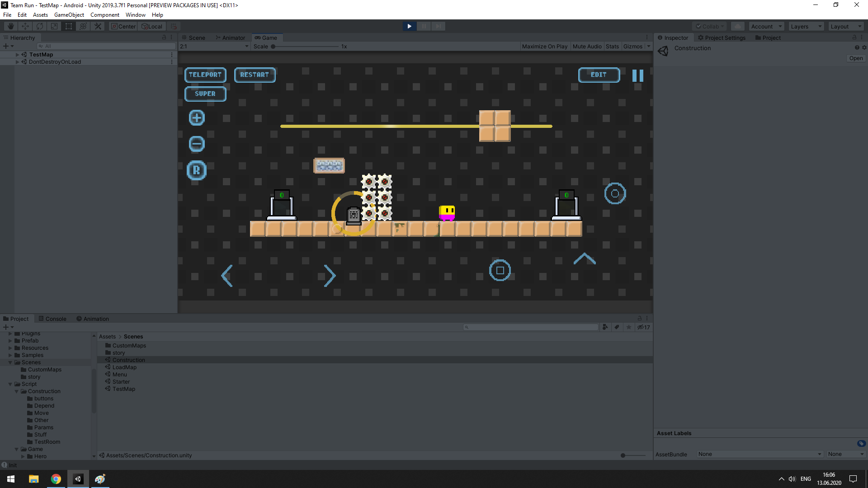Open Chrome from the taskbar
This screenshot has width=868, height=488.
(56, 479)
